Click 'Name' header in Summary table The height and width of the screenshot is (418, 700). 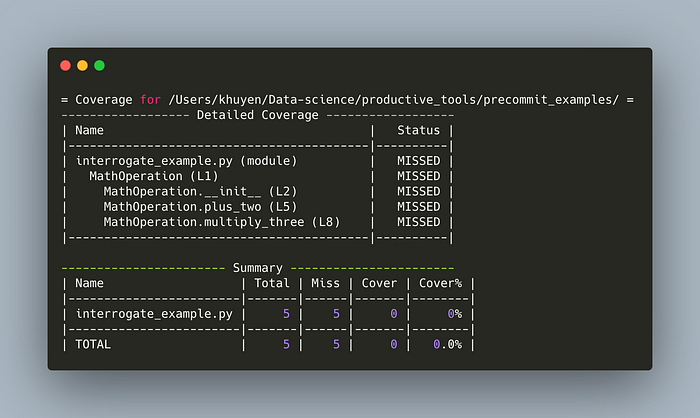(89, 283)
